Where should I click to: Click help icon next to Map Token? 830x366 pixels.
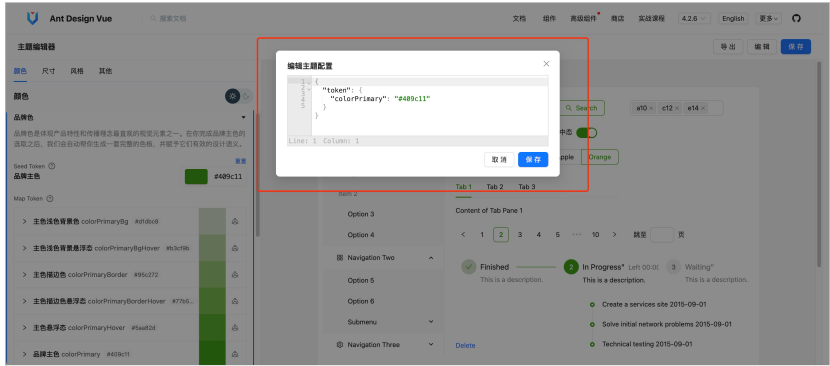point(50,199)
